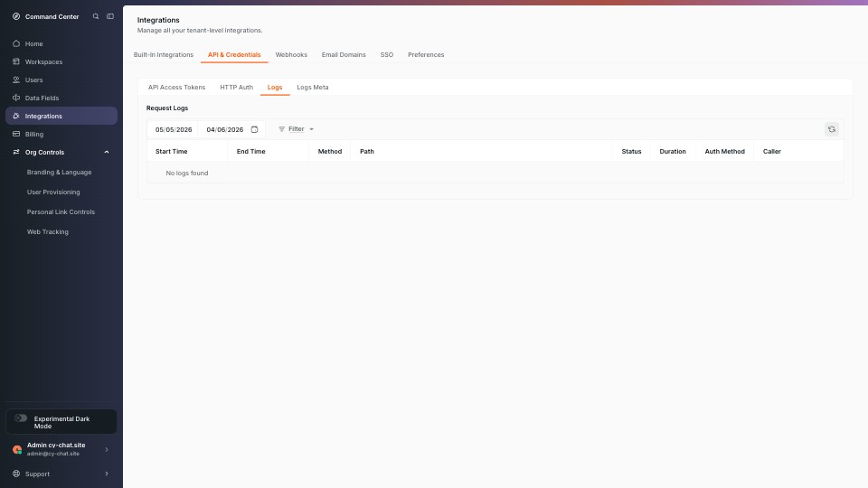The image size is (868, 488).
Task: Click the Support globe icon
Action: 16,474
